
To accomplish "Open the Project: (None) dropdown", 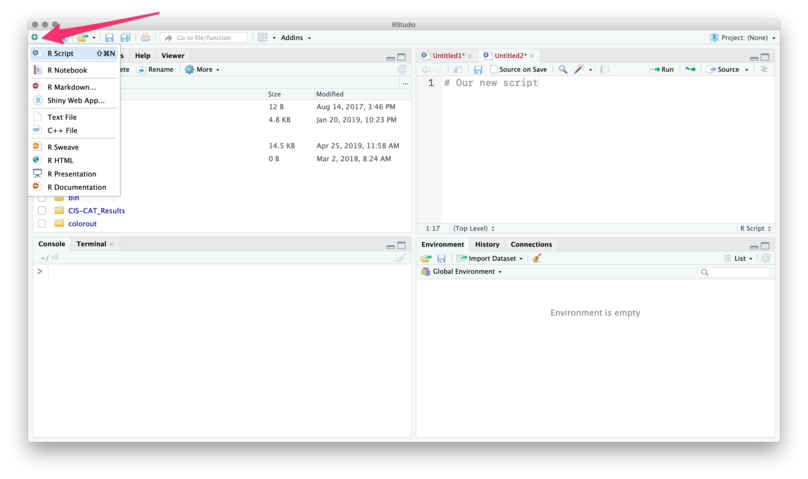I will click(x=743, y=38).
